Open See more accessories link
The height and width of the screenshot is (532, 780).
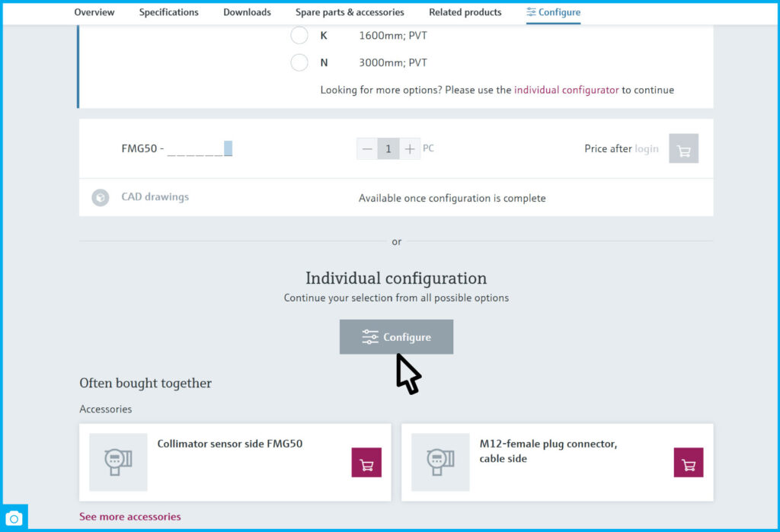click(x=130, y=517)
